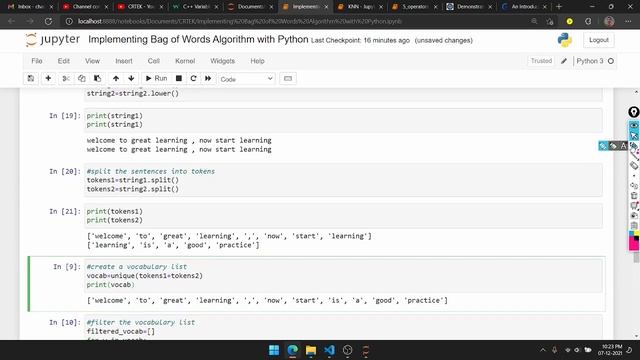This screenshot has height=360, width=640.
Task: Open the Windows Start menu
Action: (274, 350)
